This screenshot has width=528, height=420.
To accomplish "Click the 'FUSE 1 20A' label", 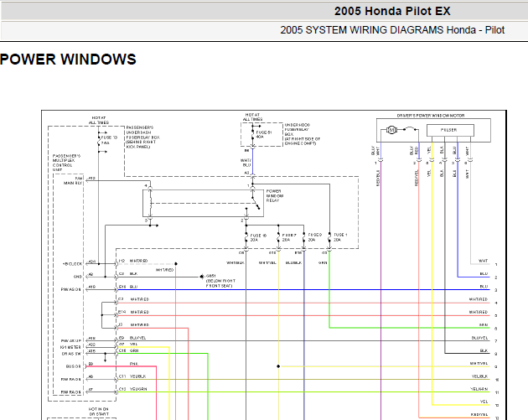I will click(340, 237).
